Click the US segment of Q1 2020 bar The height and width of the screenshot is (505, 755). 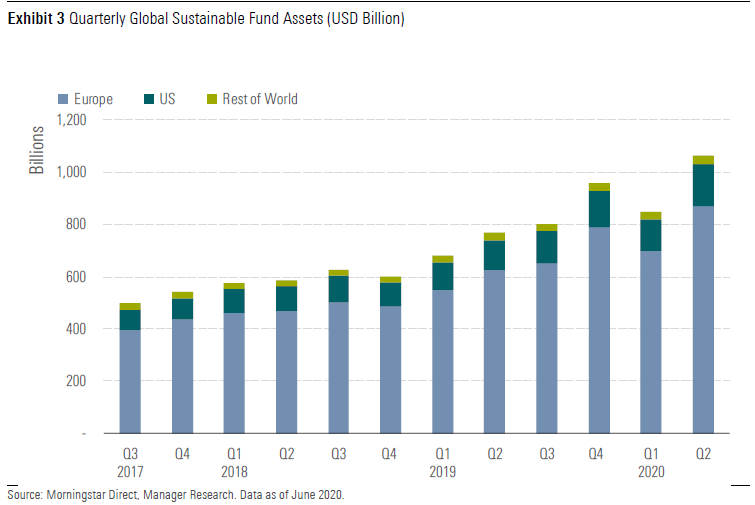pos(651,235)
